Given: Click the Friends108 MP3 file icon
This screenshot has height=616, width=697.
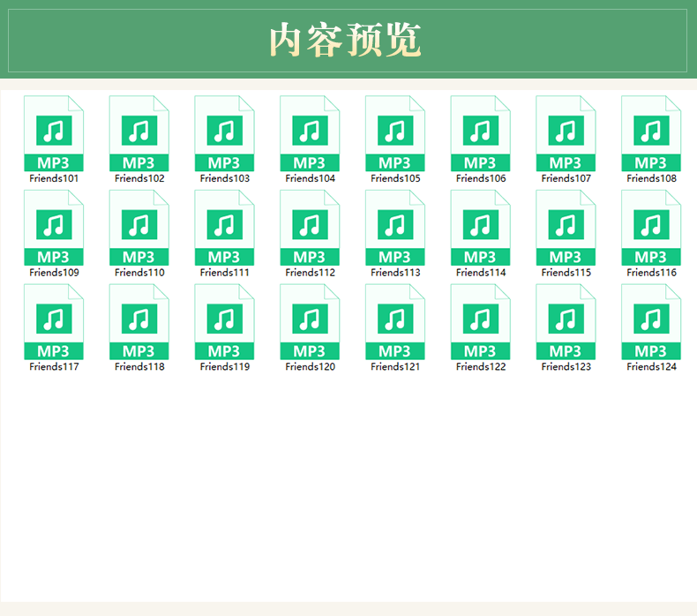Looking at the screenshot, I should click(x=651, y=133).
